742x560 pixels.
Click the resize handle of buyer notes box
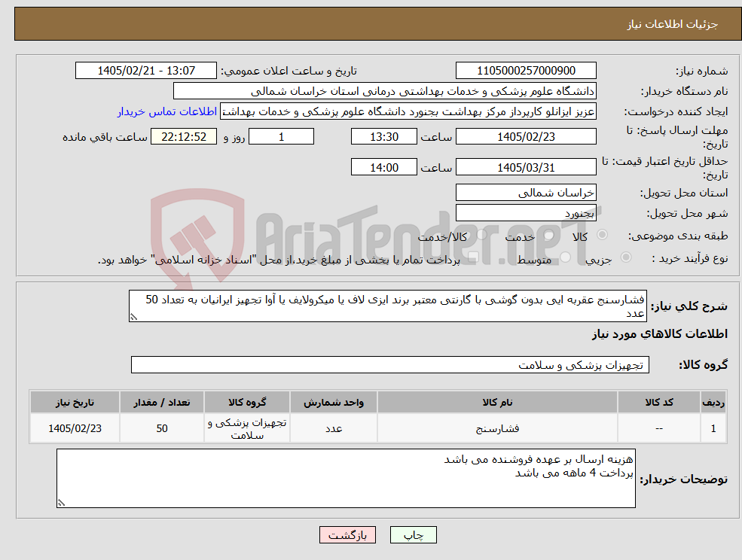[61, 504]
